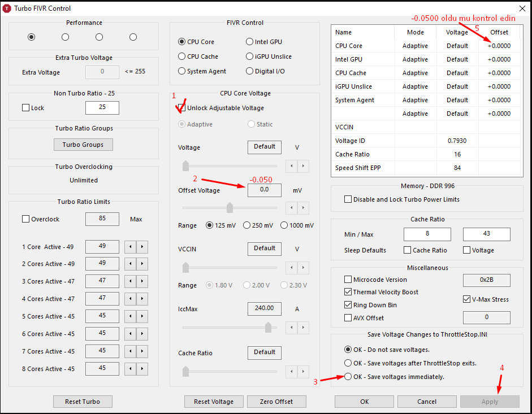The height and width of the screenshot is (414, 532).
Task: Click the Offset Voltage slider thumb
Action: (x=230, y=207)
